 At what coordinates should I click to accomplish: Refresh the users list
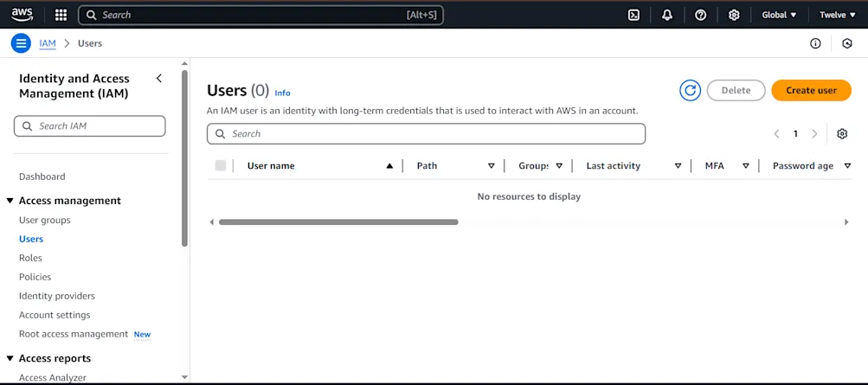point(691,90)
